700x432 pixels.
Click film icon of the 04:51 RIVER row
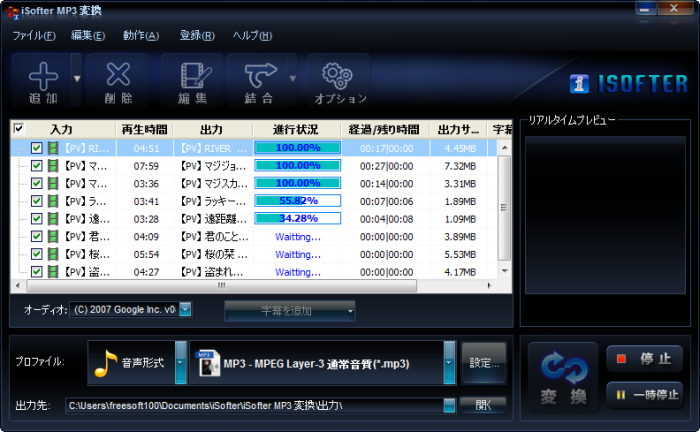coord(53,148)
